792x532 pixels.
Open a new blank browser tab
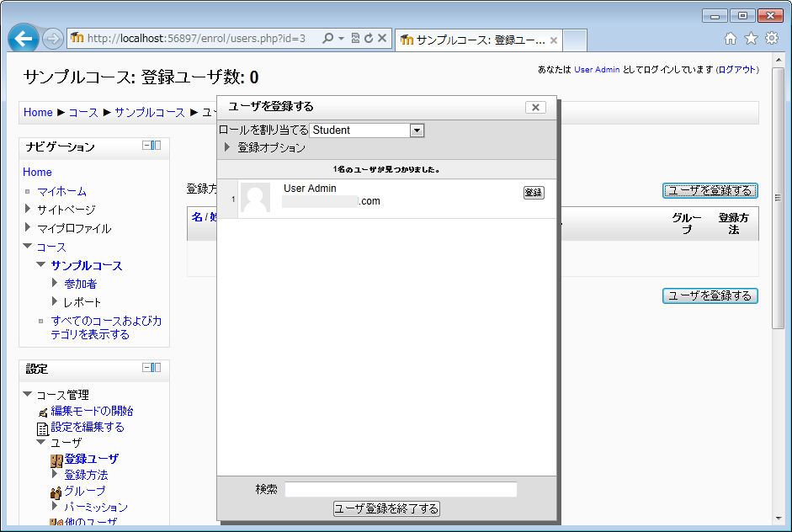(574, 40)
